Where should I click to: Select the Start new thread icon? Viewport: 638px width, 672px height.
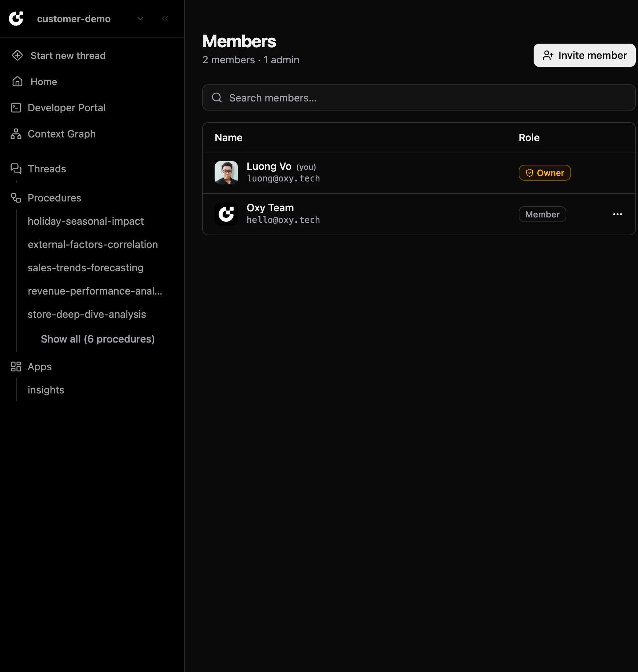point(17,55)
